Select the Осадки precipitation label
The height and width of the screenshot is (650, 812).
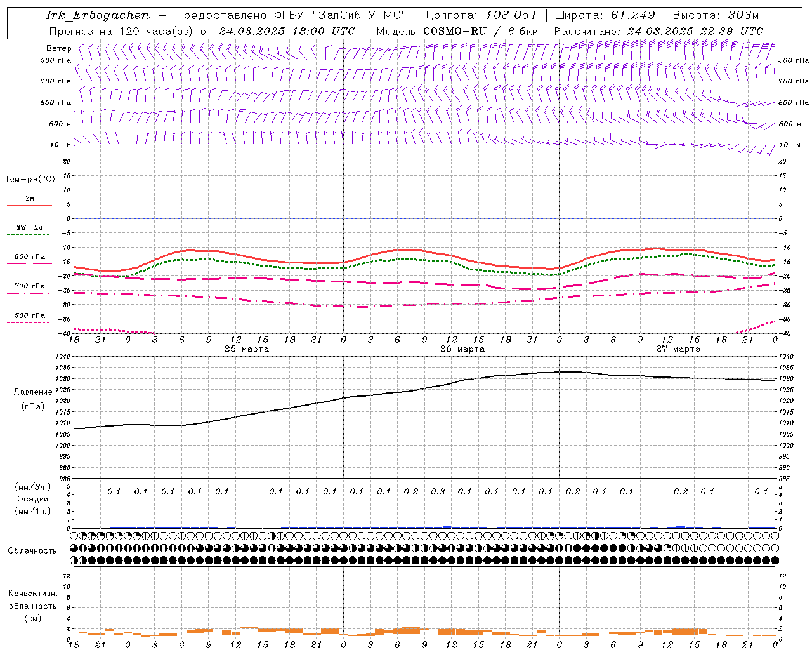coord(32,499)
